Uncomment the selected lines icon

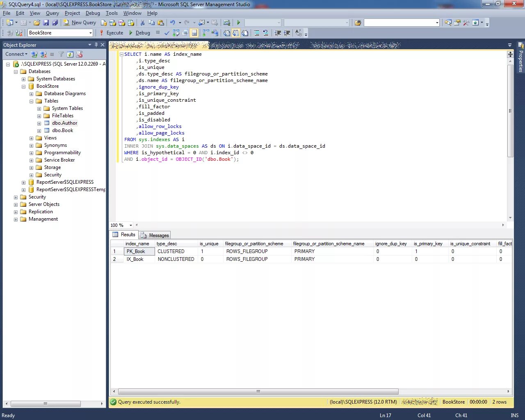click(x=266, y=33)
